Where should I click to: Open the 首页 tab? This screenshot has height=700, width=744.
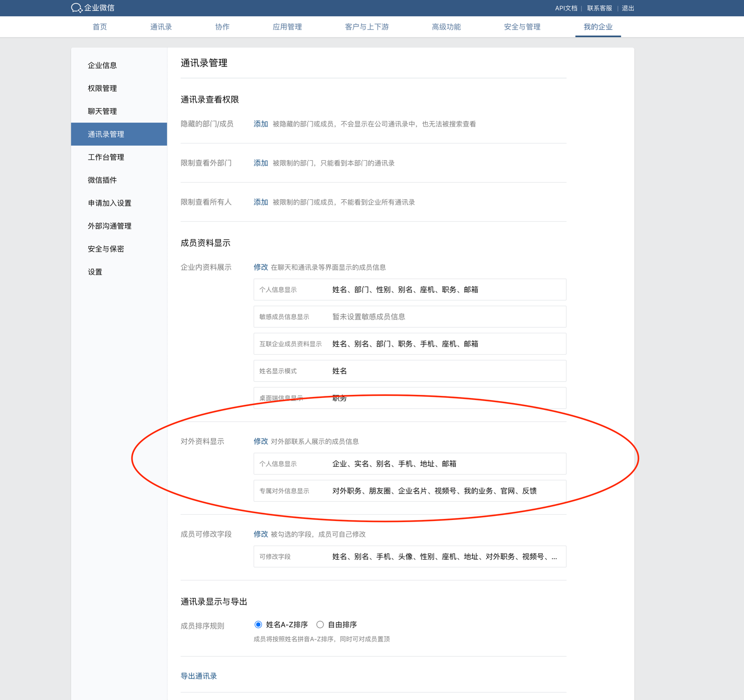click(100, 27)
